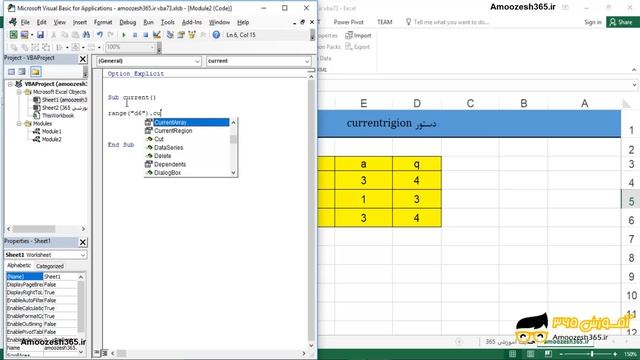Image resolution: width=640 pixels, height=360 pixels.
Task: Click the Cut scissors icon in toolbar
Action: (53, 35)
